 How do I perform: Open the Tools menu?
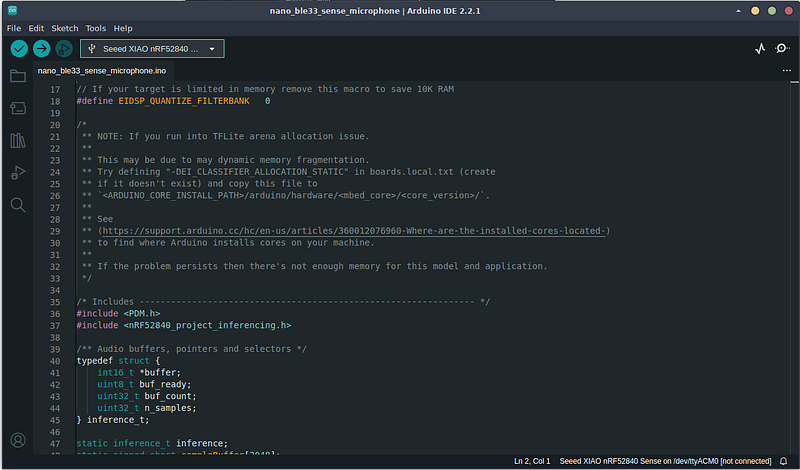click(95, 28)
